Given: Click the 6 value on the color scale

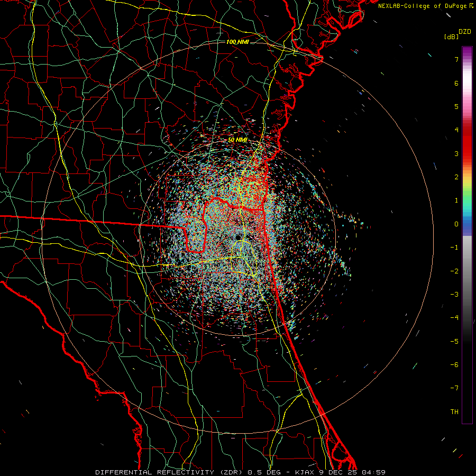Looking at the screenshot, I should (x=456, y=83).
